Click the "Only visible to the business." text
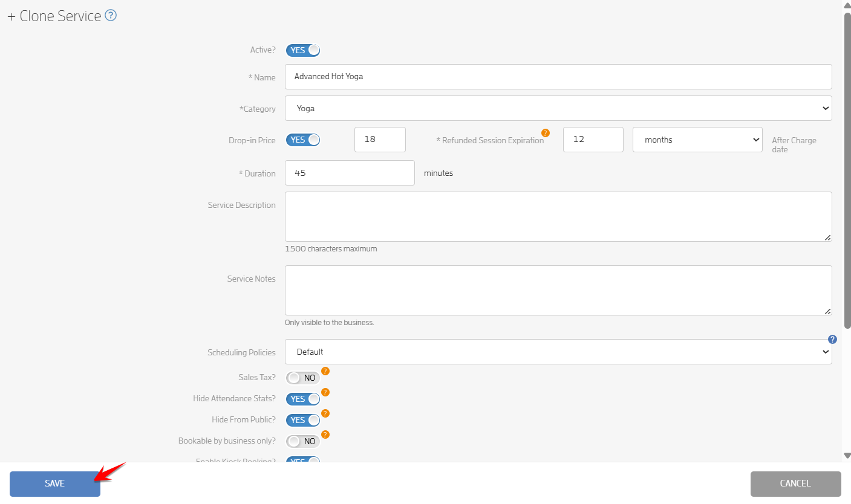851x504 pixels. point(330,323)
